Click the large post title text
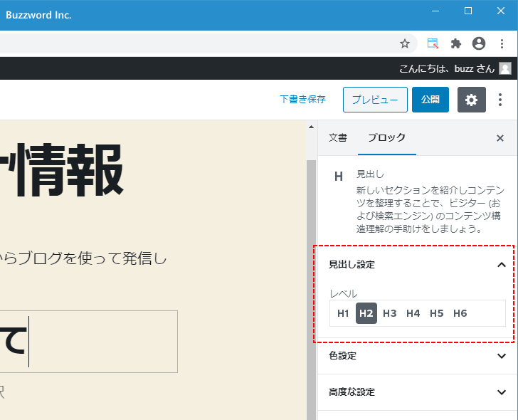The width and height of the screenshot is (518, 420). coord(62,171)
